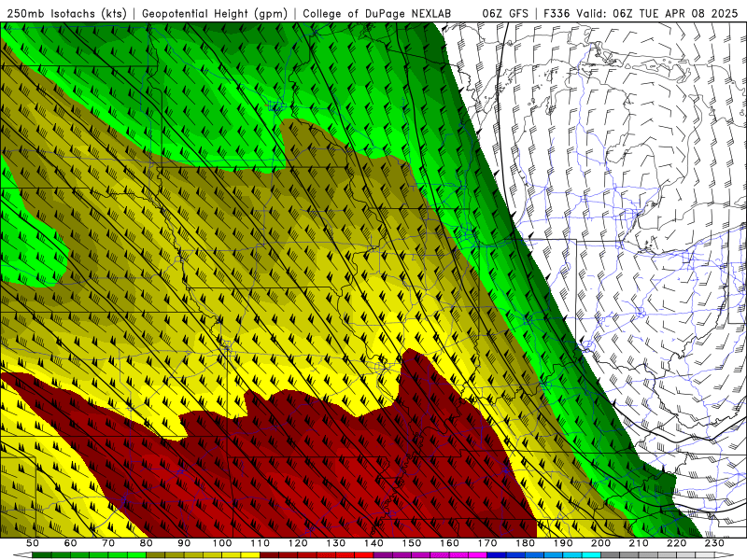Click the 70 value on the color scale
747x560 pixels.
click(108, 543)
